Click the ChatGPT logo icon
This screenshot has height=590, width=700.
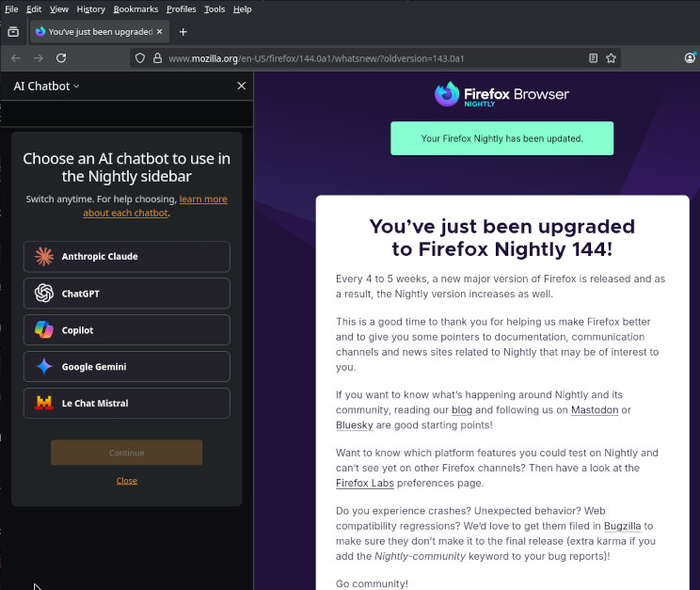44,294
